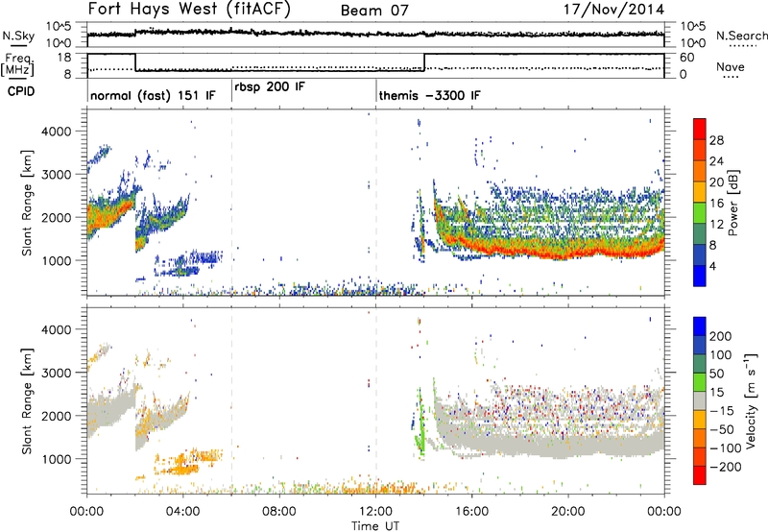
Task: Click the green velocity streak near 14:00
Action: coord(420,426)
